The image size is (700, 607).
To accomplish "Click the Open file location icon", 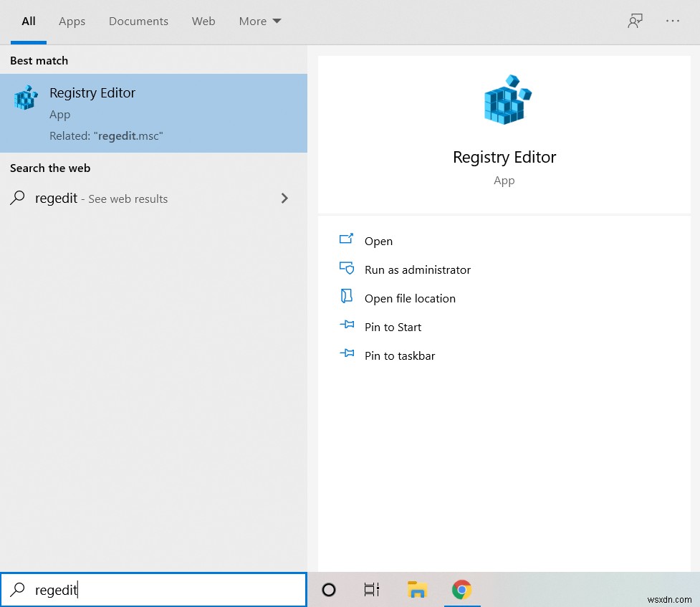I will (347, 297).
